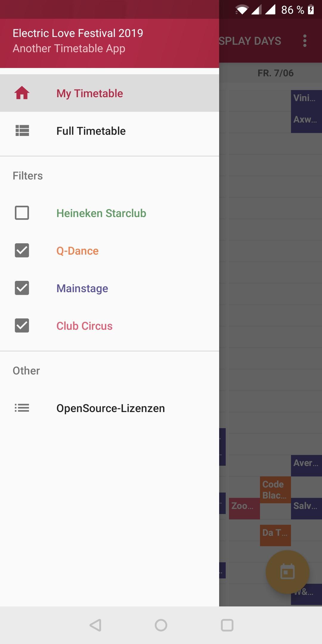322x644 pixels.
Task: Tap the Full Timetable list icon
Action: point(22,131)
